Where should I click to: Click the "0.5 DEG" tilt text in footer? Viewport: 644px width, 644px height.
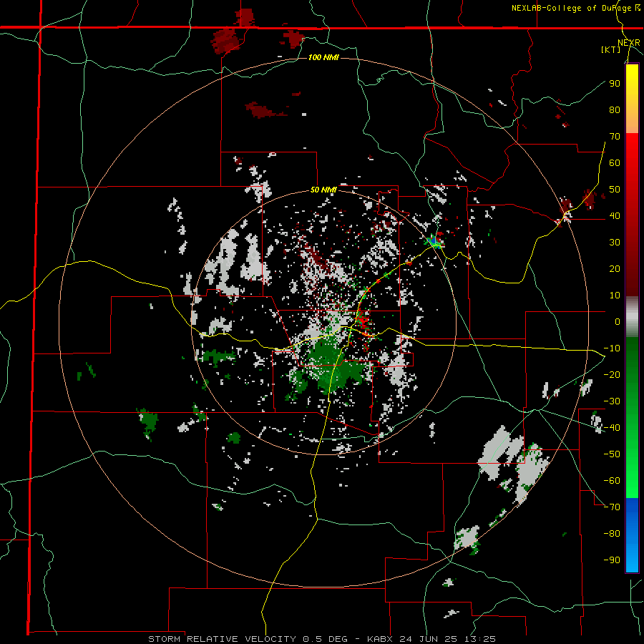click(326, 639)
